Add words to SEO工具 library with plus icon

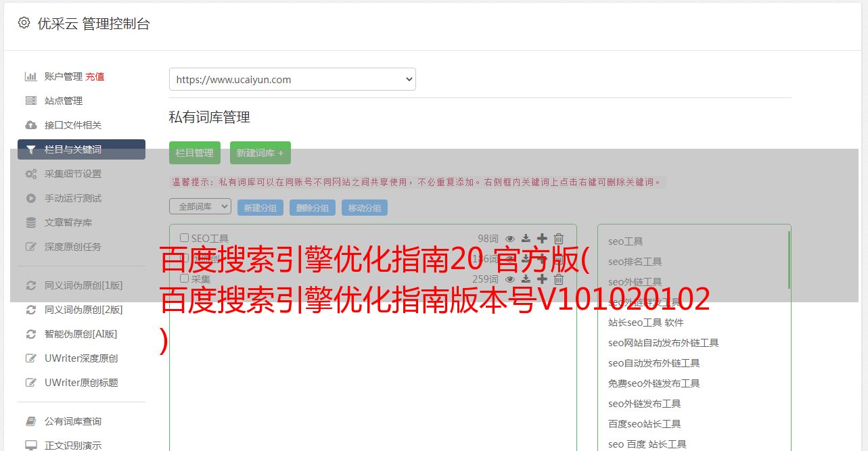542,238
